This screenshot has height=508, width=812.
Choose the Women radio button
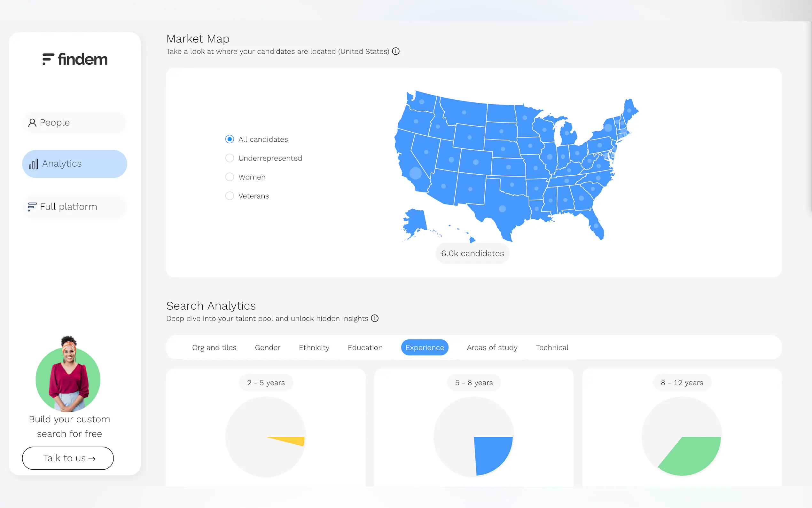click(x=230, y=177)
